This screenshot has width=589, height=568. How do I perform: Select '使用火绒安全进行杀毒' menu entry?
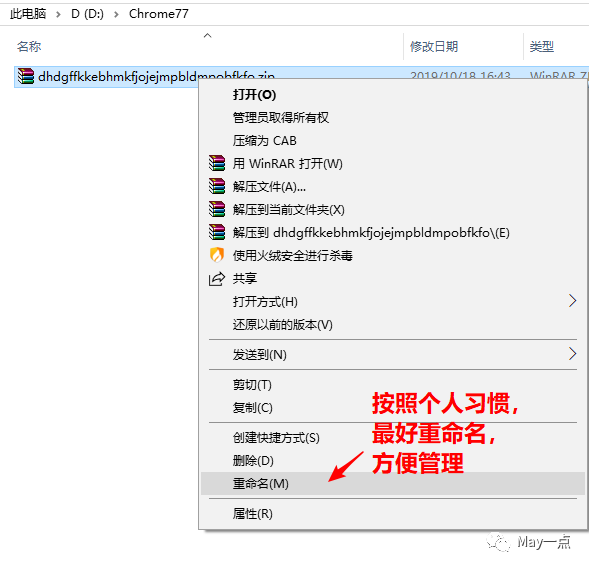[x=393, y=255]
